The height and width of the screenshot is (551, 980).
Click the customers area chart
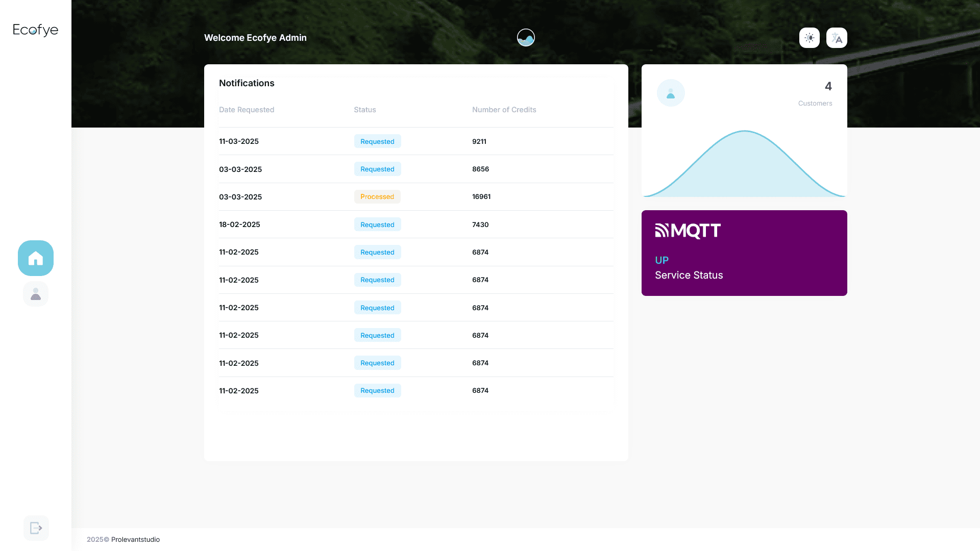pos(744,168)
